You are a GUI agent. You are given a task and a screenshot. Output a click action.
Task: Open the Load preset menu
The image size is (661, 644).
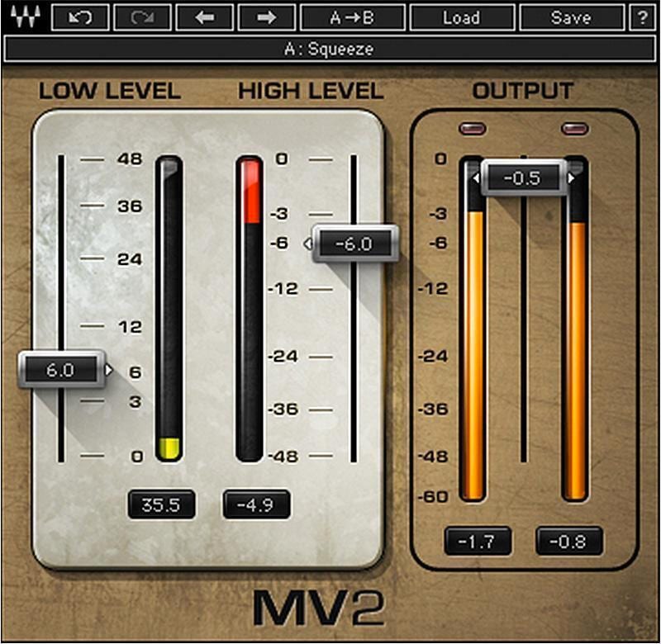(461, 17)
